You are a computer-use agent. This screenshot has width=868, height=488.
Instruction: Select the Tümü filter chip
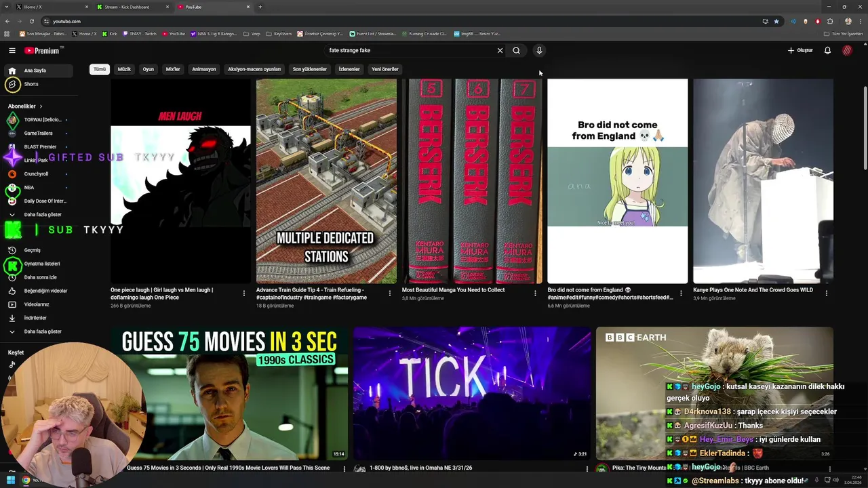pos(100,69)
